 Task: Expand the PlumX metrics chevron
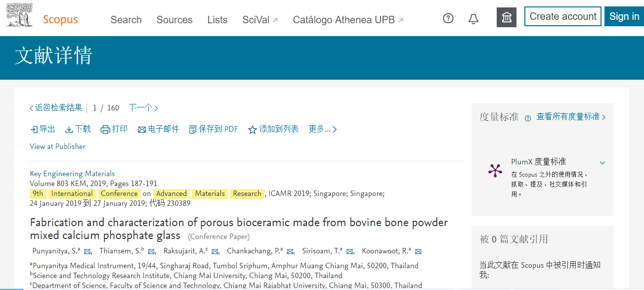(602, 162)
